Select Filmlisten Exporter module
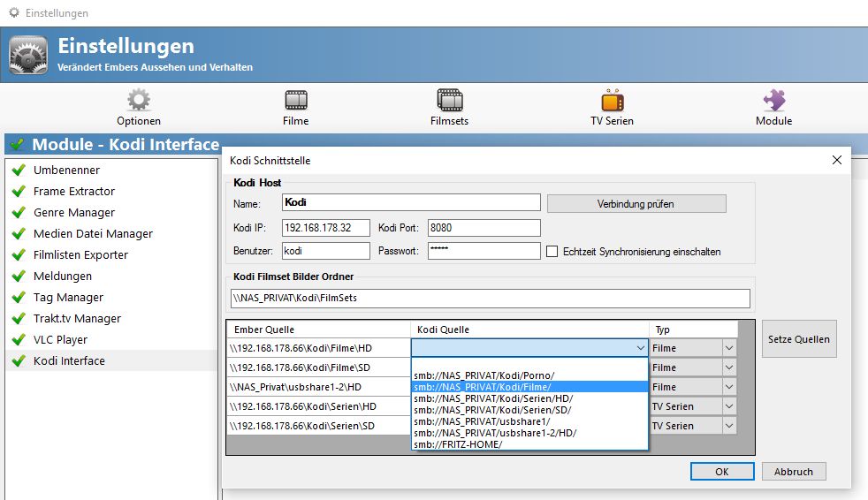The width and height of the screenshot is (868, 500). pos(113,254)
